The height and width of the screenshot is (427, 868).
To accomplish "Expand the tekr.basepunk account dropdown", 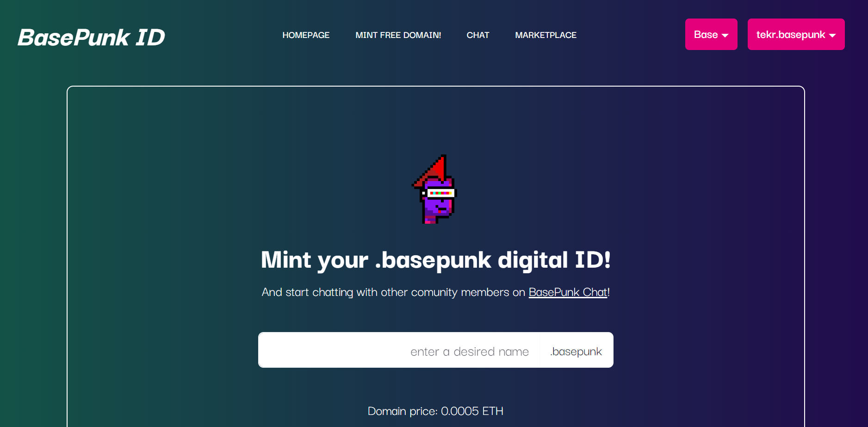I will [796, 34].
